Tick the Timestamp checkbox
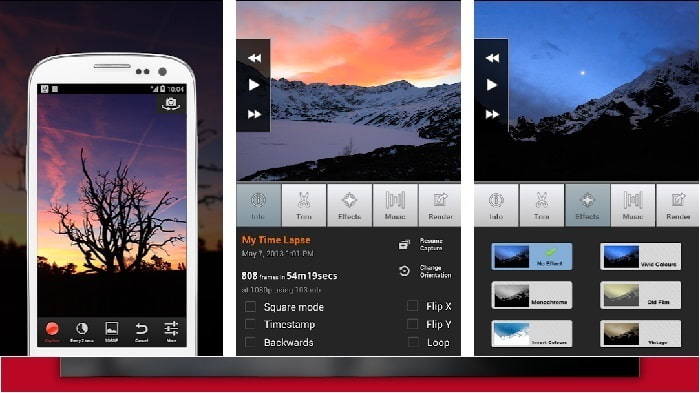The width and height of the screenshot is (700, 393). (x=250, y=324)
